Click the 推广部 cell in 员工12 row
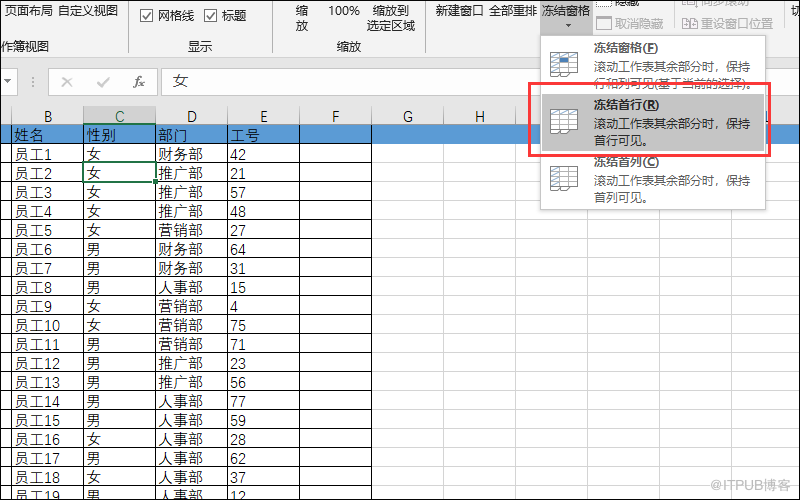 pos(191,363)
